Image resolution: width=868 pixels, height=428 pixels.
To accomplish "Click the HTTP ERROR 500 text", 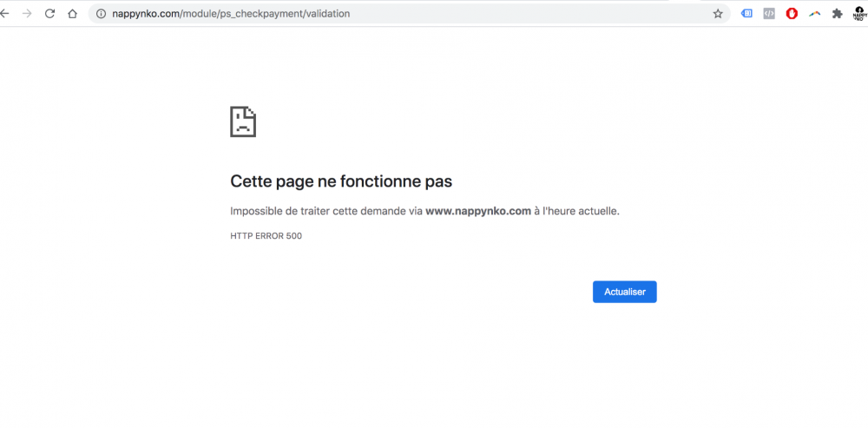I will click(x=266, y=236).
